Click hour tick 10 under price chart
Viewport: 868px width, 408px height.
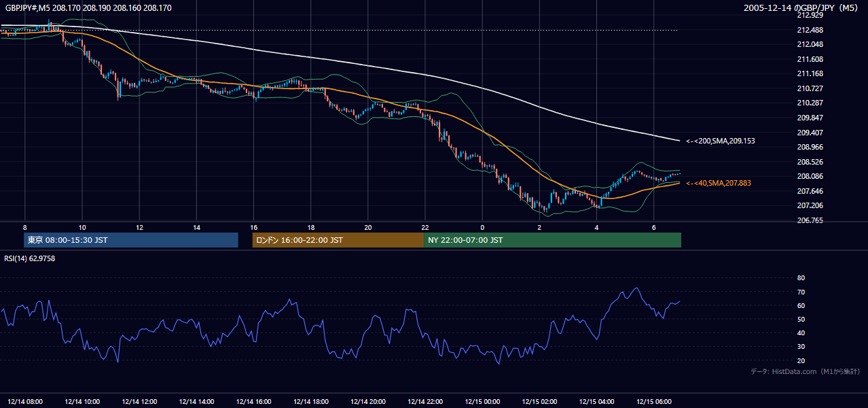(x=82, y=227)
